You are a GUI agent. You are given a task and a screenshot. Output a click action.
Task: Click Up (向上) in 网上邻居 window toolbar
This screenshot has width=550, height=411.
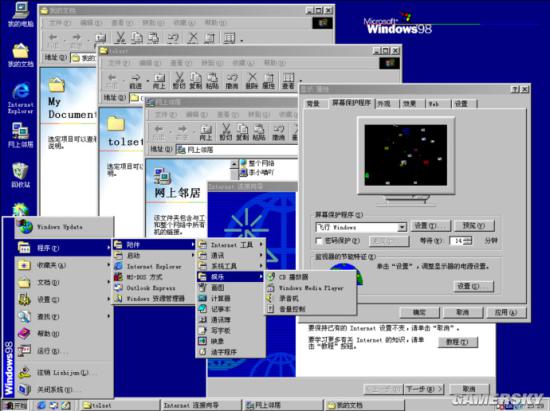click(206, 132)
